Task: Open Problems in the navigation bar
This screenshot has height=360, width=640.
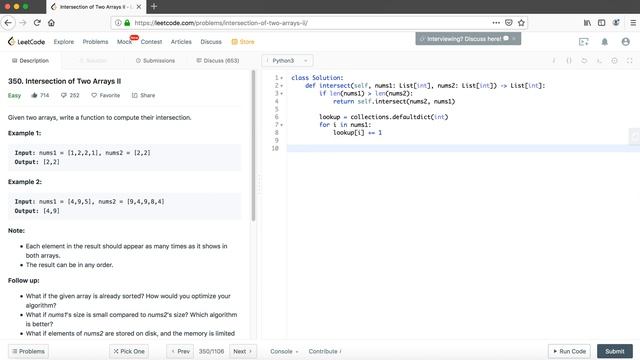Action: coord(95,42)
